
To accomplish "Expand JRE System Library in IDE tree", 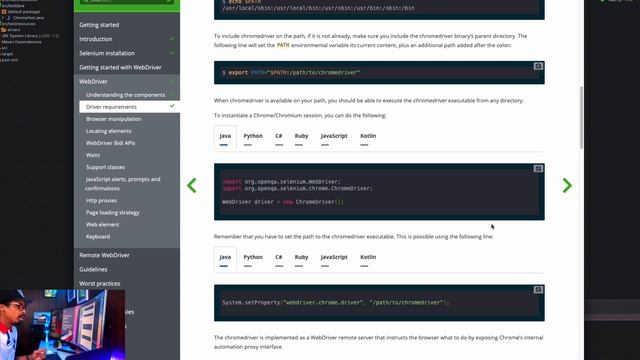I will (30, 36).
